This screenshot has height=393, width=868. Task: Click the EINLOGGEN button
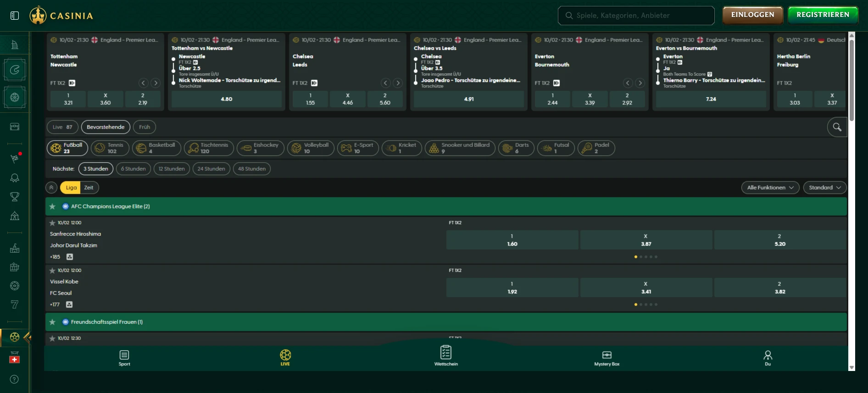[x=752, y=15]
